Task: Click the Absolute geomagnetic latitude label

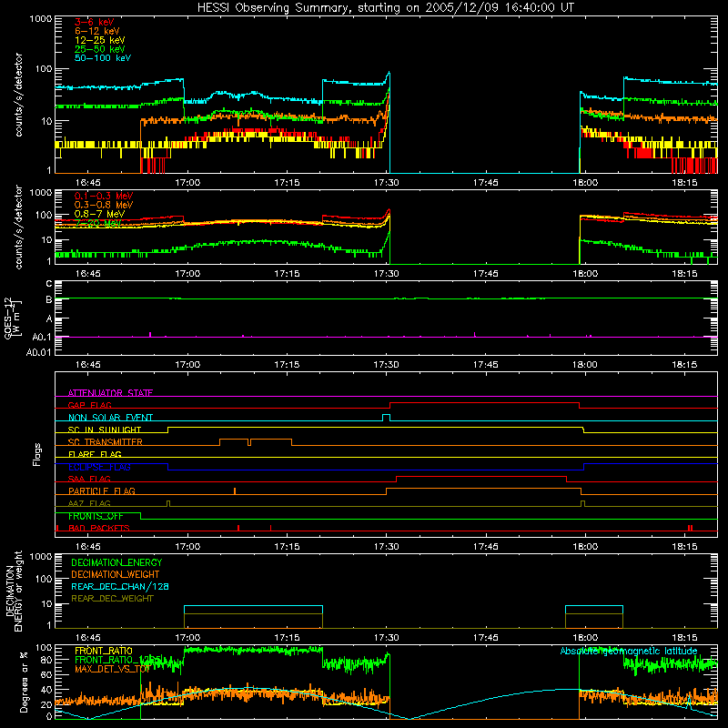Action: [x=629, y=651]
